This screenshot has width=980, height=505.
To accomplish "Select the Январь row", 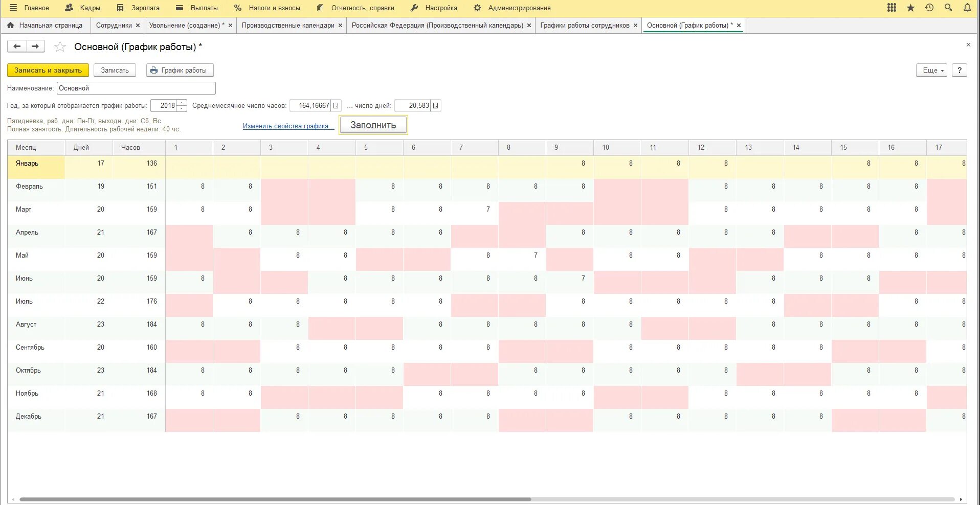I will 487,167.
